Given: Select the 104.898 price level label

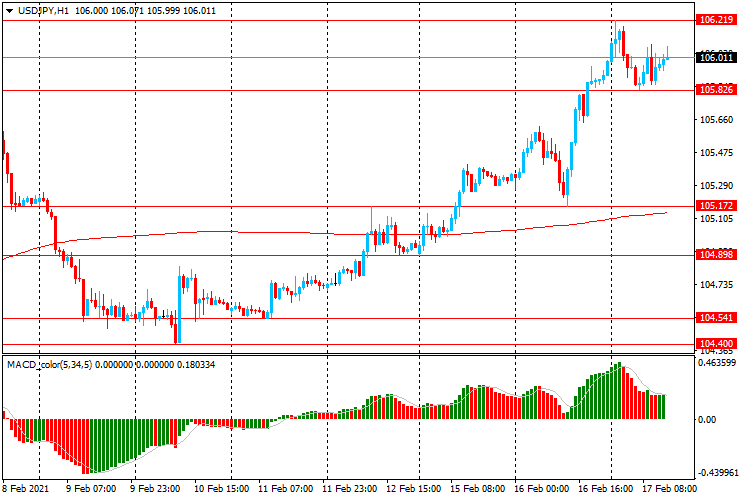Looking at the screenshot, I should tap(716, 255).
